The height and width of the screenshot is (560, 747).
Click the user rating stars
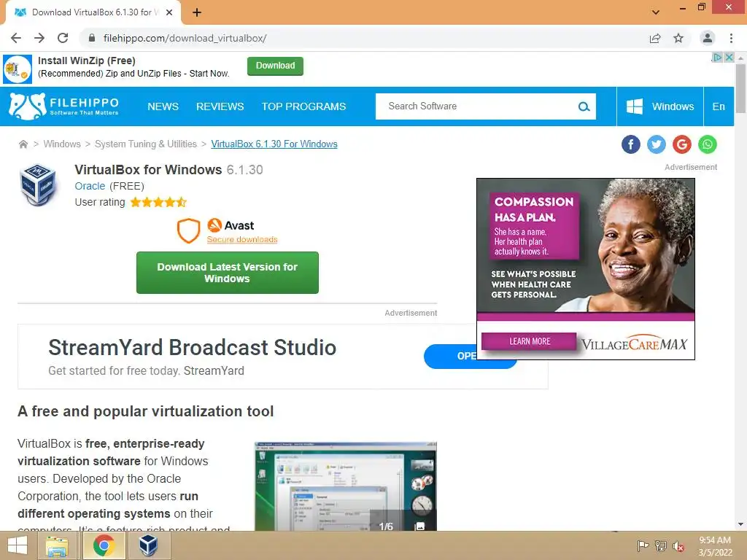tap(158, 203)
